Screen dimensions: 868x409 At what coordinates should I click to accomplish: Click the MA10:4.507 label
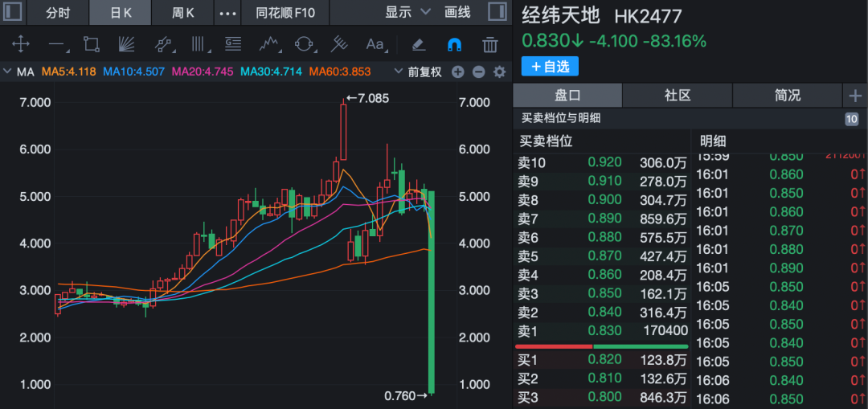click(134, 72)
